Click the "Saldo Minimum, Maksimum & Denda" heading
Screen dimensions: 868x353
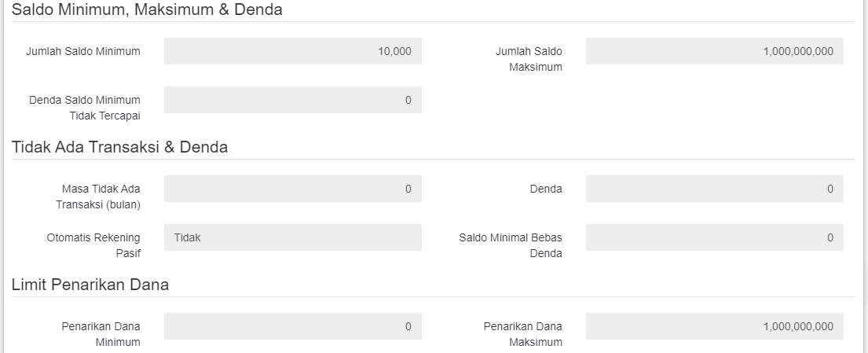[147, 10]
